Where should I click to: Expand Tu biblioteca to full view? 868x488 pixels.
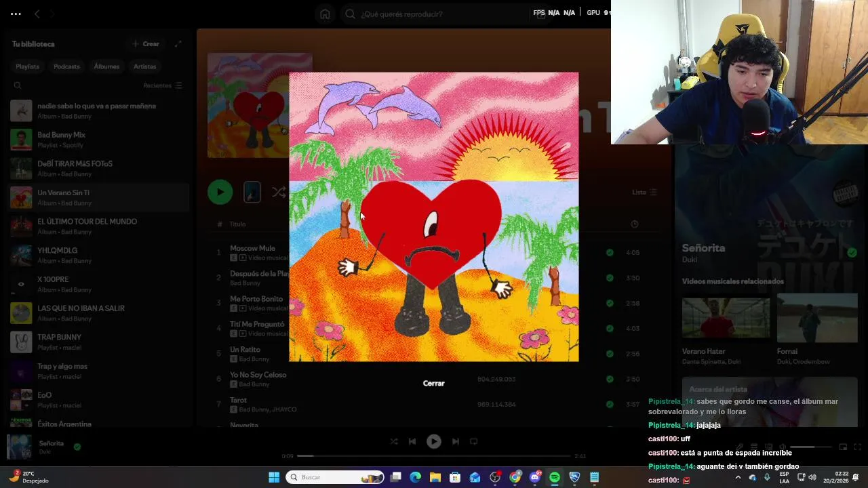[178, 44]
